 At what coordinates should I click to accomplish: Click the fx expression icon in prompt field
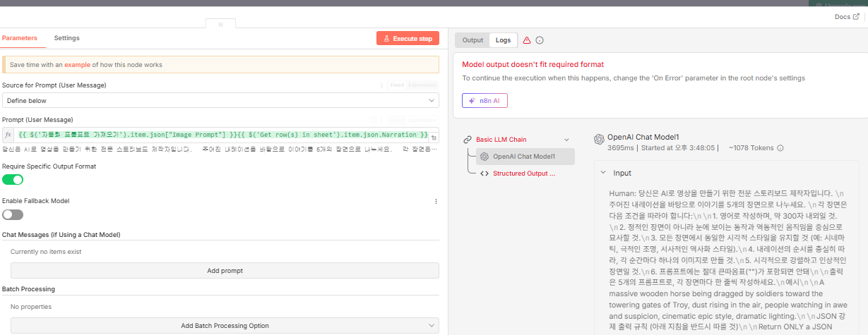(x=8, y=135)
